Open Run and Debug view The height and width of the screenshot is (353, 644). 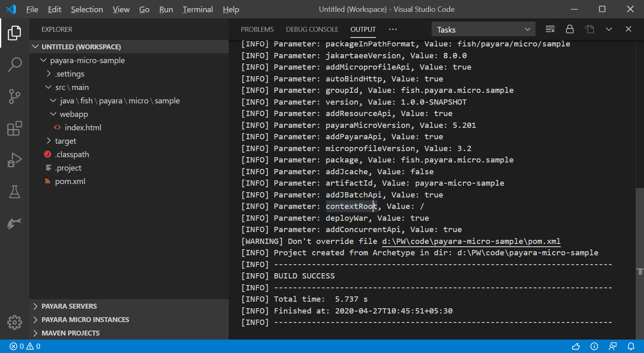pos(15,160)
